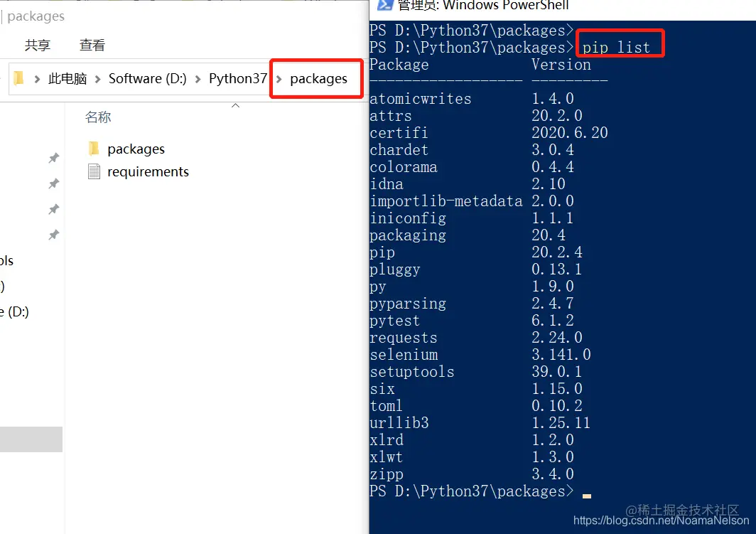Click setuptools package name in output

click(x=412, y=372)
